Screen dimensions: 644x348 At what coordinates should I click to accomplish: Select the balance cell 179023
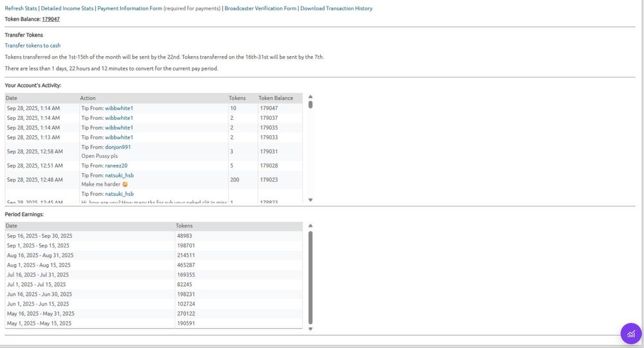269,180
